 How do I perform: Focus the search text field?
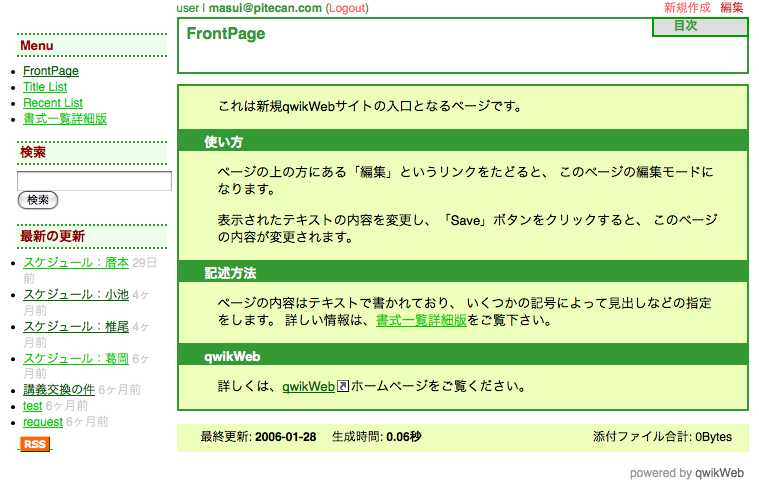pos(94,181)
